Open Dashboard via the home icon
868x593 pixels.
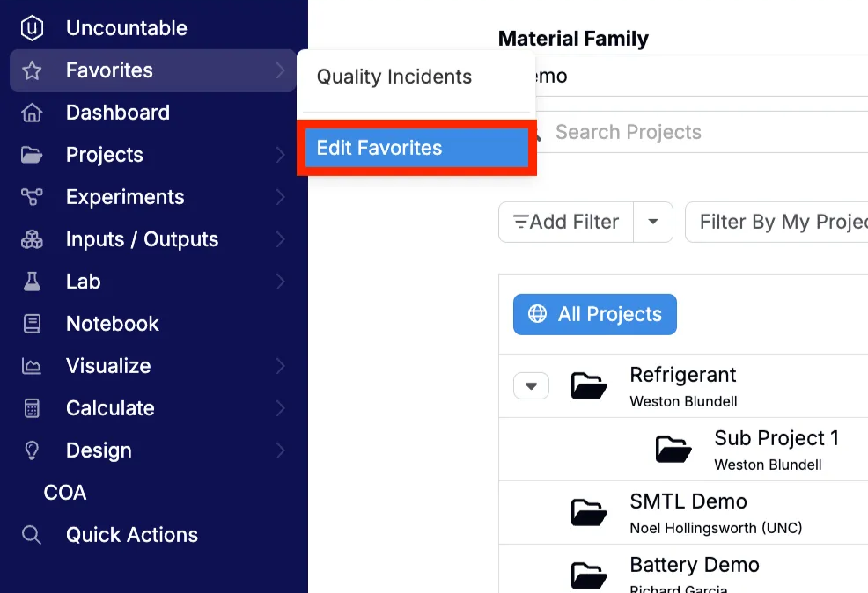[x=32, y=113]
